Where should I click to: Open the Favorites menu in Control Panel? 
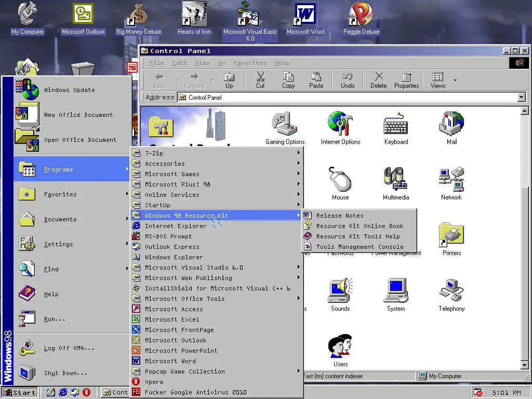(250, 63)
